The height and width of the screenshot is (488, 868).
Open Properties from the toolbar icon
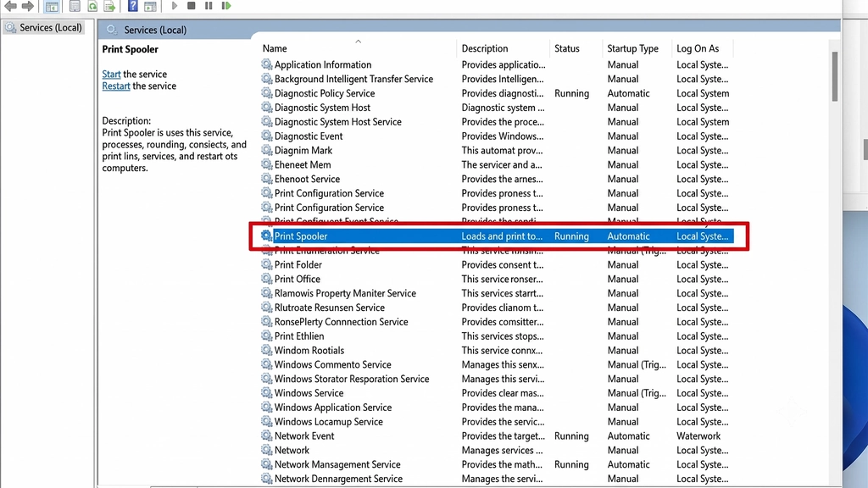pos(75,6)
